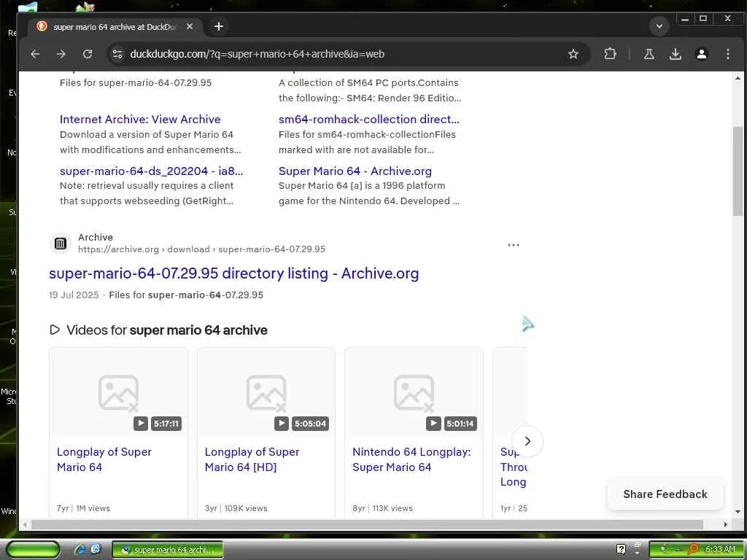Open Nintendo 64 Longplay video thumbnail 5:01:14
Viewport: 747px width, 560px height.
[x=414, y=393]
